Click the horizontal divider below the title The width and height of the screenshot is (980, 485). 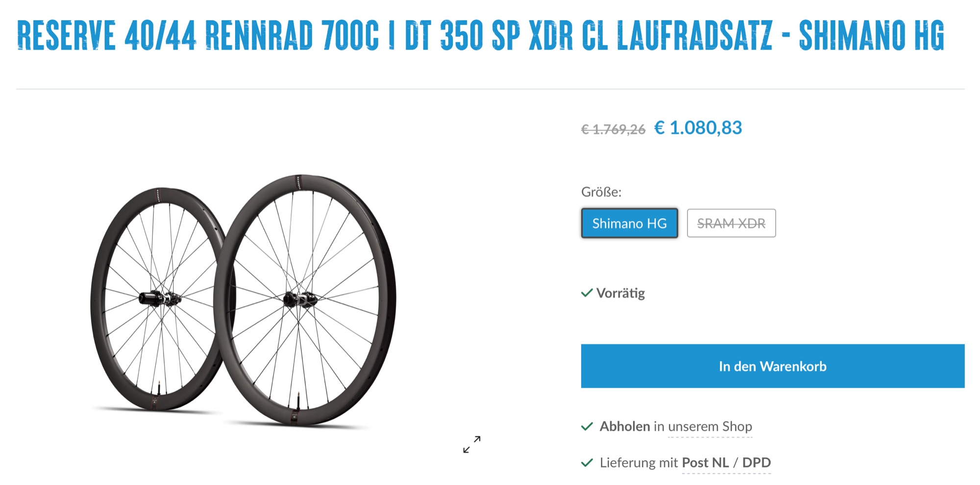490,89
